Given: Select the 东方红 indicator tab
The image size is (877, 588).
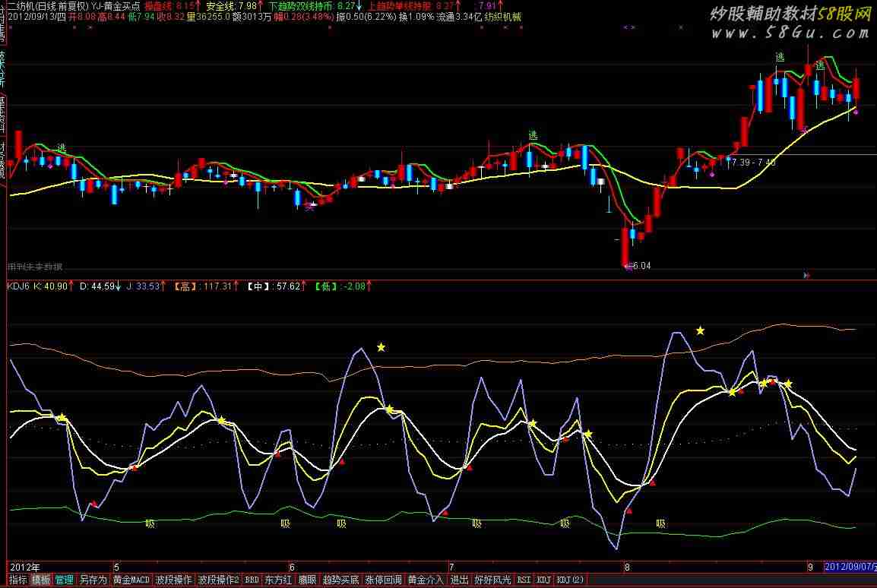Looking at the screenshot, I should pos(277,580).
